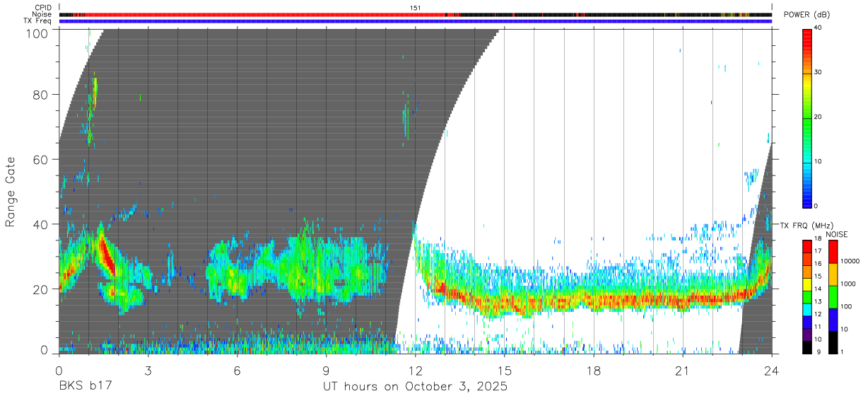Viewport: 868px width, 401px height.
Task: Click TX frequency scale value 18
Action: pos(819,240)
